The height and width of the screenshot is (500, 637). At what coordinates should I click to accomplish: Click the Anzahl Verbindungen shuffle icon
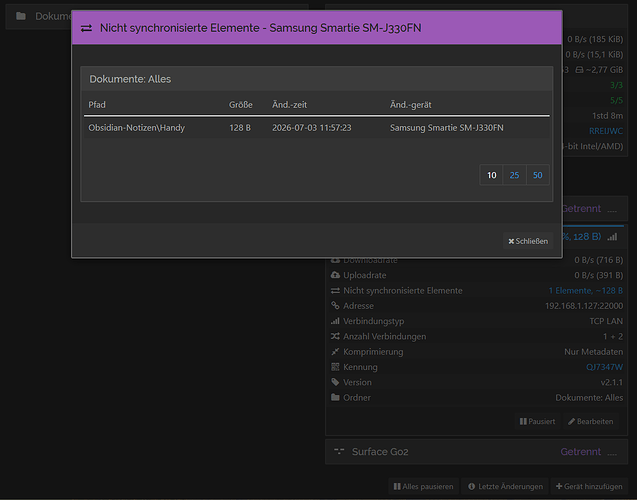click(x=335, y=336)
